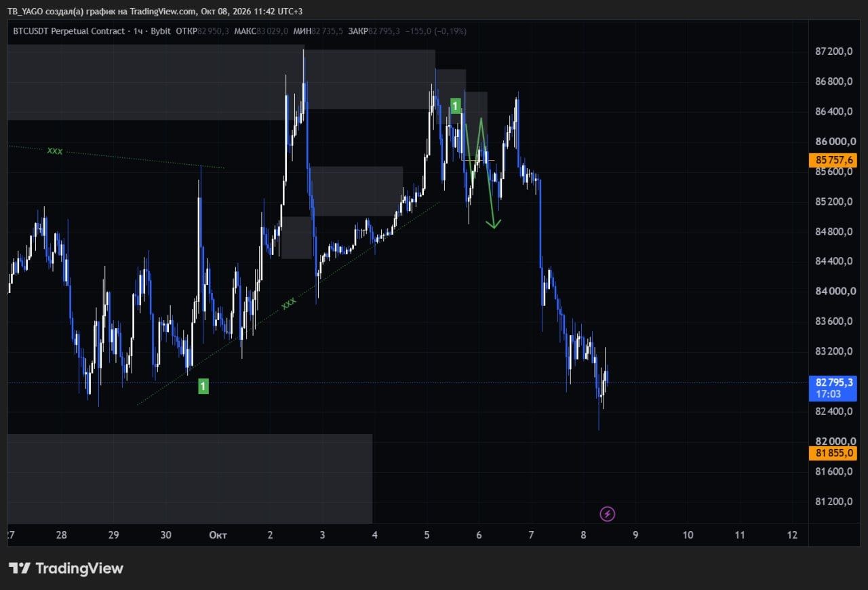Select the green 1 label beside the zigzag arrow
Viewport: 868px width, 590px height.
pyautogui.click(x=456, y=106)
